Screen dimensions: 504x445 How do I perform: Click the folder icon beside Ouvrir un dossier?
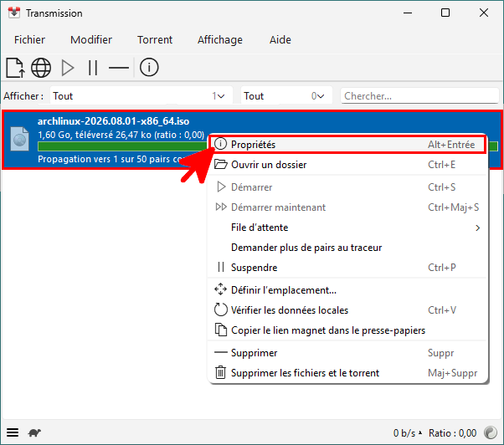220,164
